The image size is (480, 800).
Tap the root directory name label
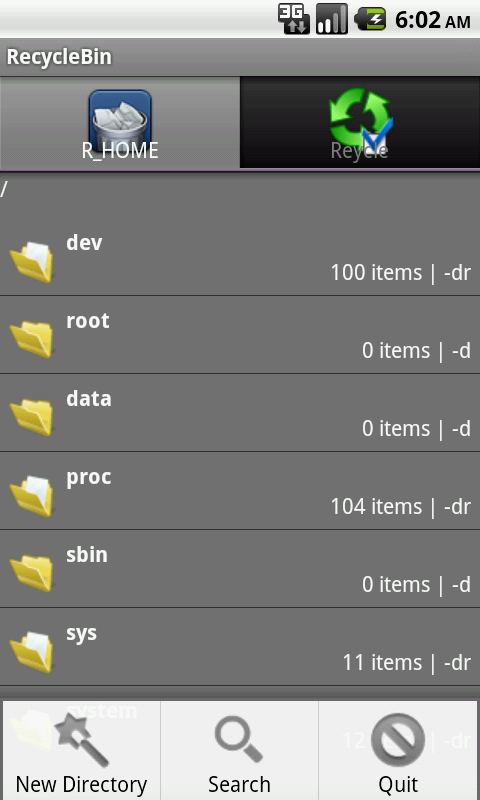pyautogui.click(x=88, y=321)
